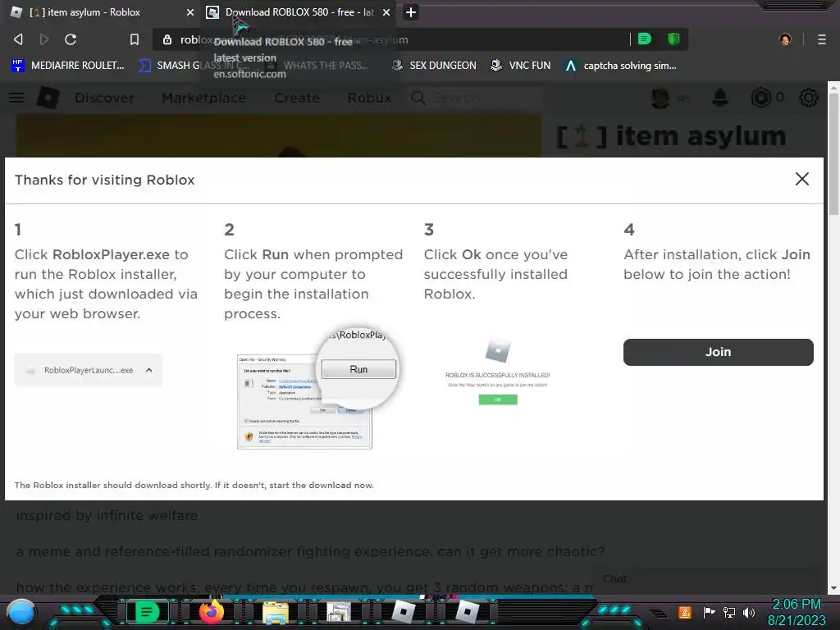Open the WHATS THE PASS bookmark

tap(317, 66)
